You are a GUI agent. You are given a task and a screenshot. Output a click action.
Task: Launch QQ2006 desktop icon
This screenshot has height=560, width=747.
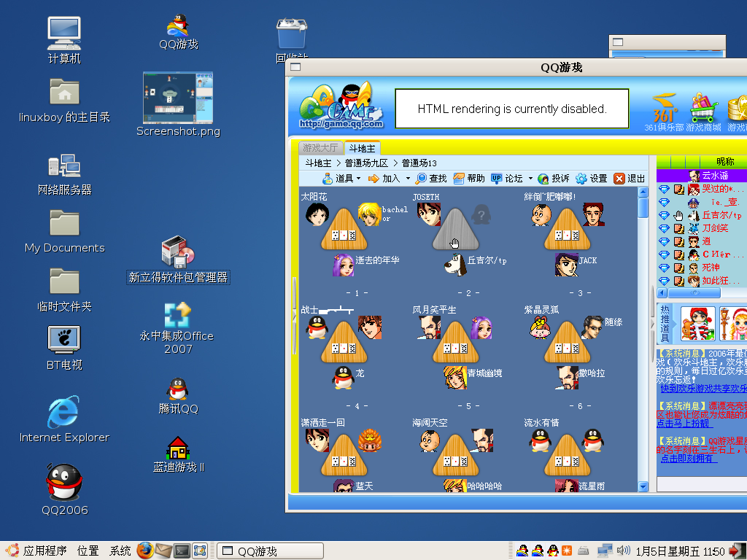click(64, 489)
